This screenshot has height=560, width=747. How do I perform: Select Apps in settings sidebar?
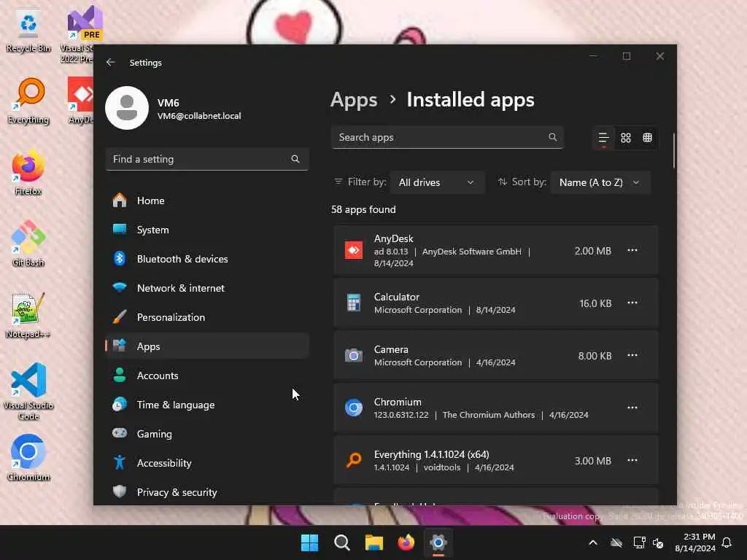206,346
